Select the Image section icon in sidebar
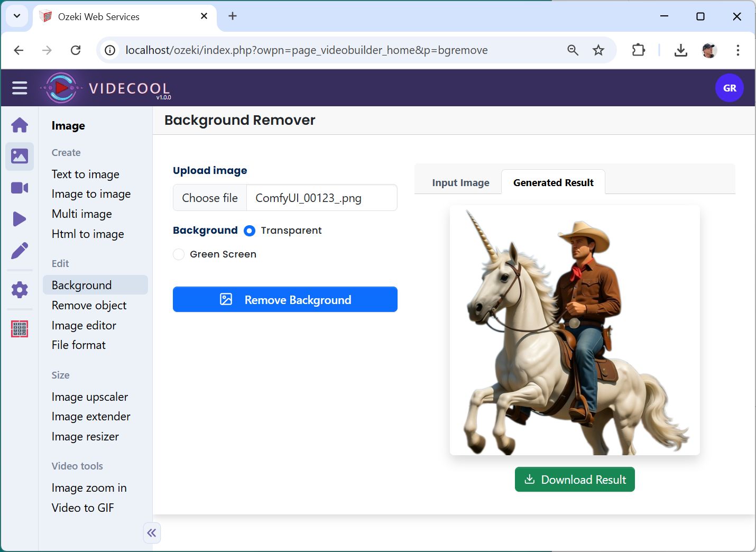The height and width of the screenshot is (552, 756). [20, 157]
